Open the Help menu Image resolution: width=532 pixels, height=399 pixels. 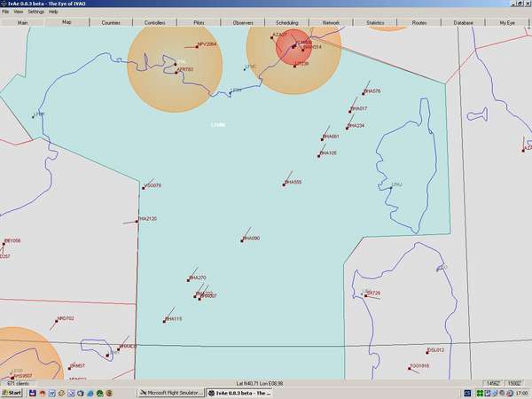[x=53, y=12]
